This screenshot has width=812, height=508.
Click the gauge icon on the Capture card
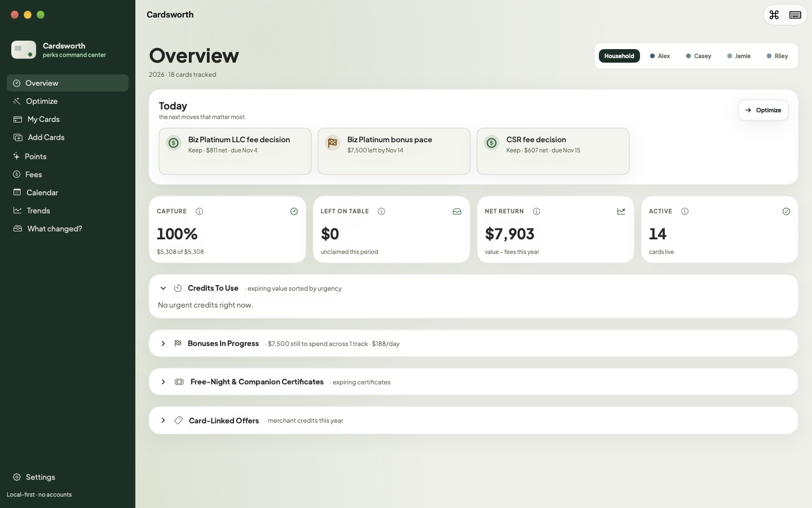click(x=294, y=211)
